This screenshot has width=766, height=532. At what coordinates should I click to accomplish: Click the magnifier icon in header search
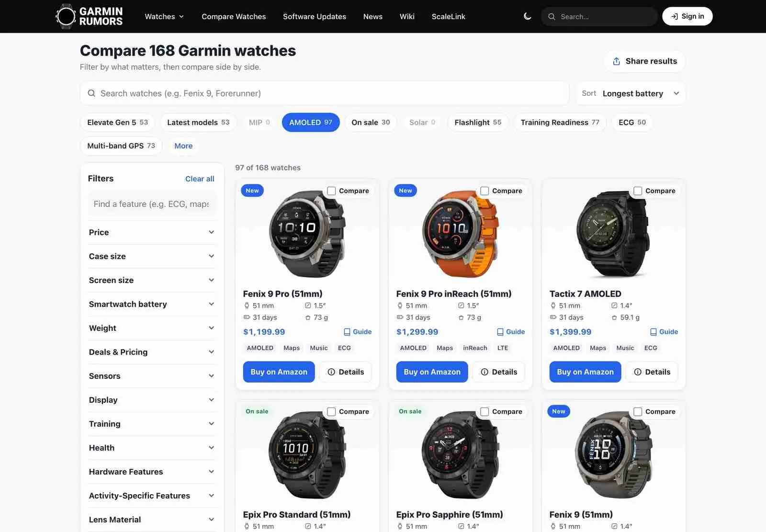pyautogui.click(x=552, y=16)
